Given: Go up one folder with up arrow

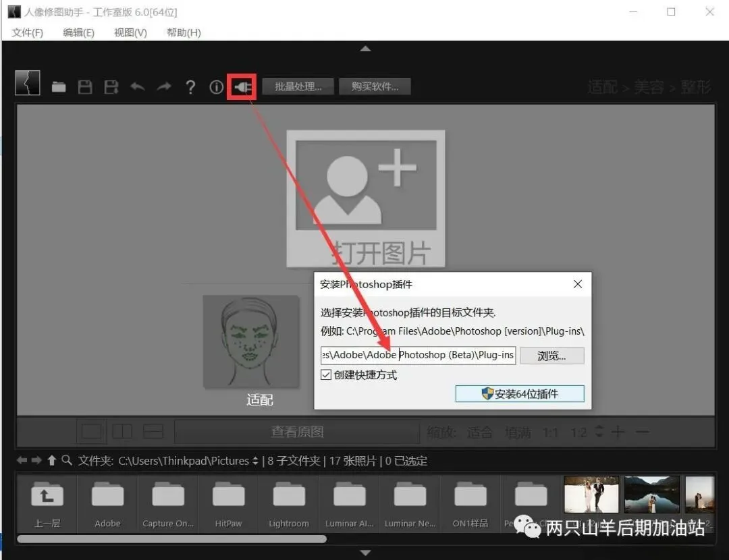Looking at the screenshot, I should 51,460.
